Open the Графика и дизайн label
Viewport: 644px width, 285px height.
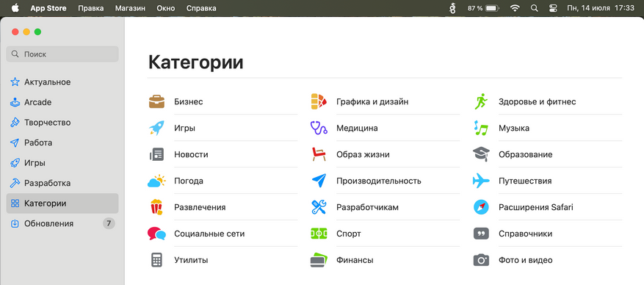pyautogui.click(x=372, y=101)
